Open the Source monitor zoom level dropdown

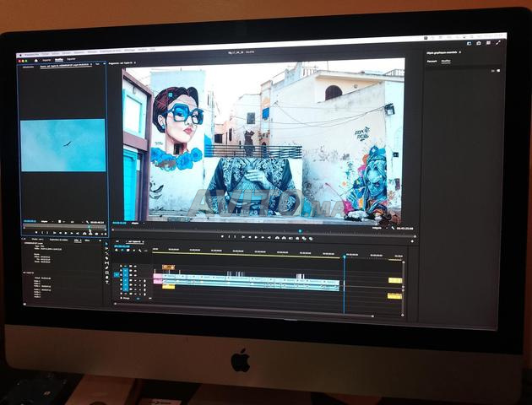[x=46, y=221]
